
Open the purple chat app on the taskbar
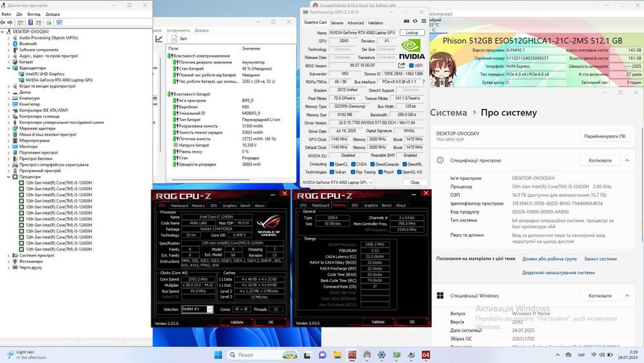tap(323, 355)
